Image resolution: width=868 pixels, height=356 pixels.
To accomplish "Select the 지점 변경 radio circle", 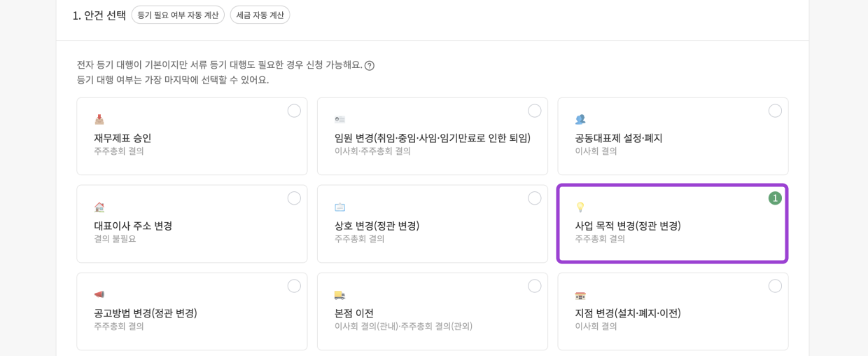I will tap(775, 286).
